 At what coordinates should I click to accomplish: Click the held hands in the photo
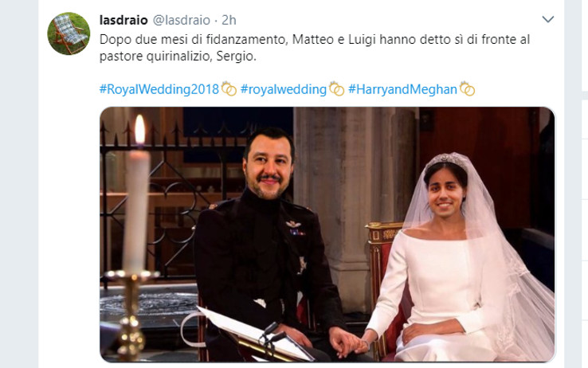(351, 343)
